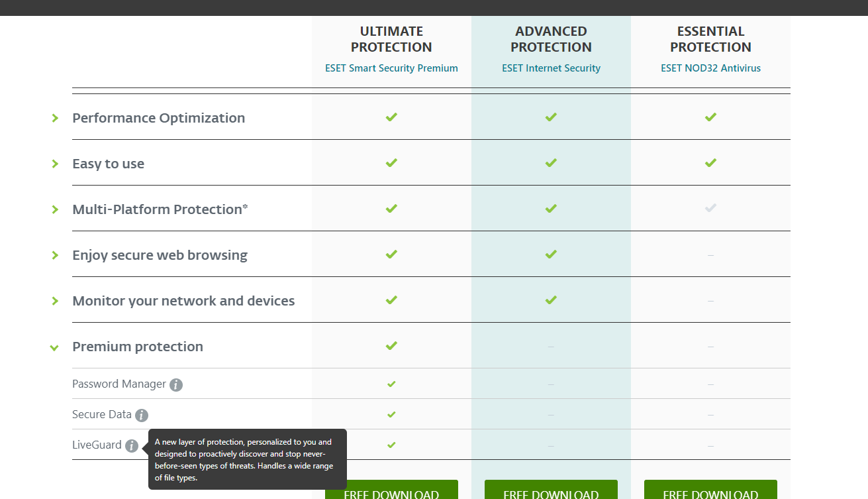Click Advanced Protection's secure web browsing checkmark
The width and height of the screenshot is (868, 499).
551,254
